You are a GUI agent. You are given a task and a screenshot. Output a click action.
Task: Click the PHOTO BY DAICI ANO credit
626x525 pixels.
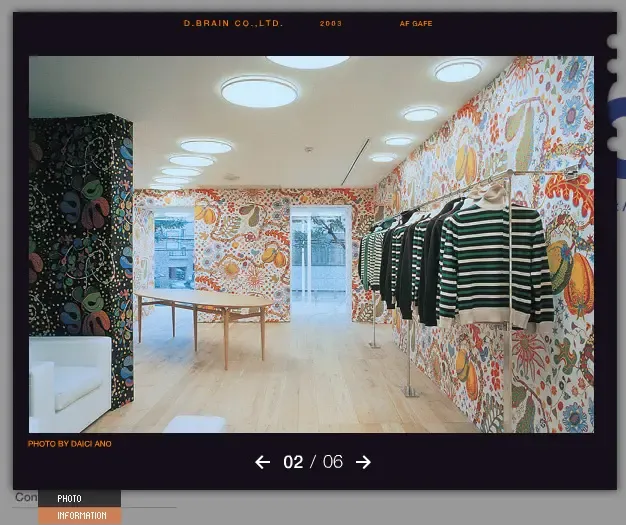(69, 444)
